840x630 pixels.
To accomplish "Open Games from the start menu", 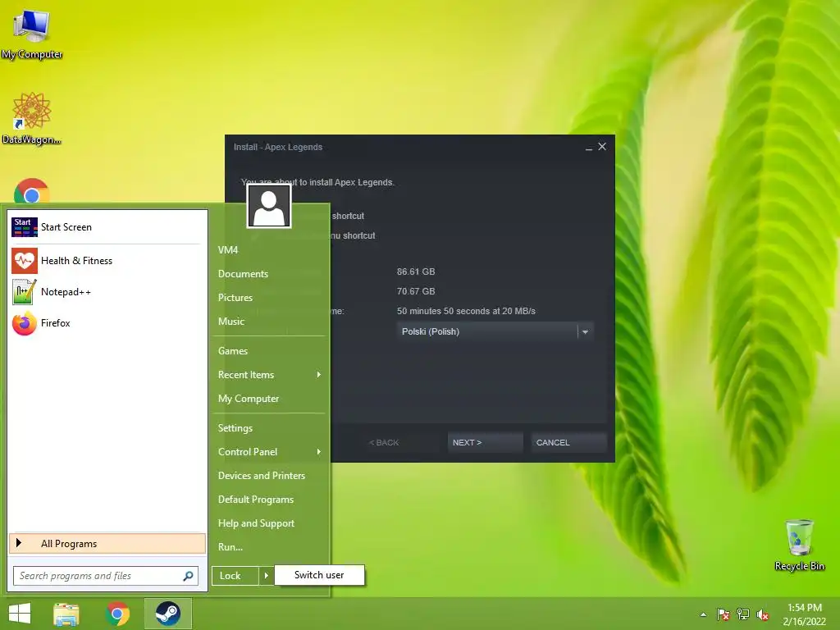I will [x=232, y=351].
